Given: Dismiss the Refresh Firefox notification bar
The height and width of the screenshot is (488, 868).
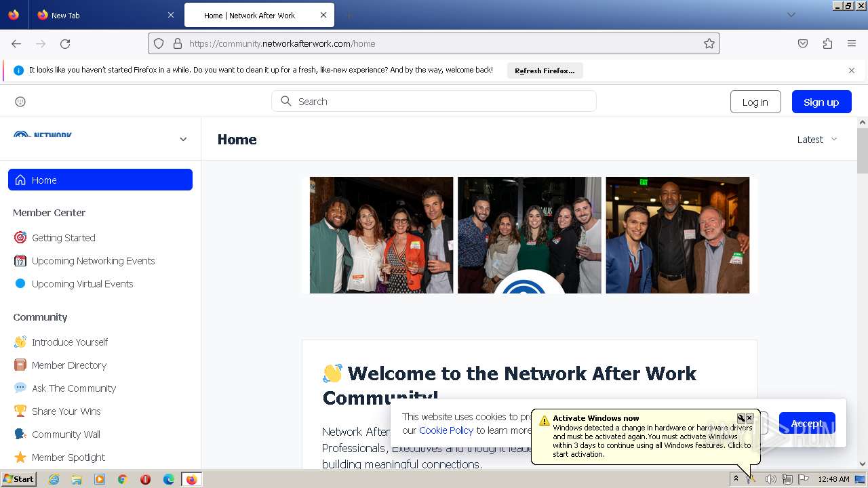Looking at the screenshot, I should click(852, 70).
